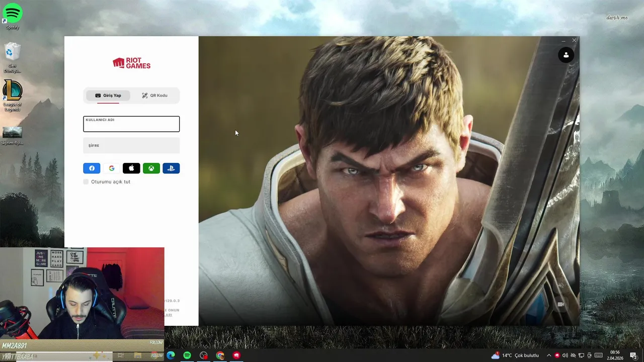Open the notification center icon
The image size is (644, 362).
coord(633,355)
